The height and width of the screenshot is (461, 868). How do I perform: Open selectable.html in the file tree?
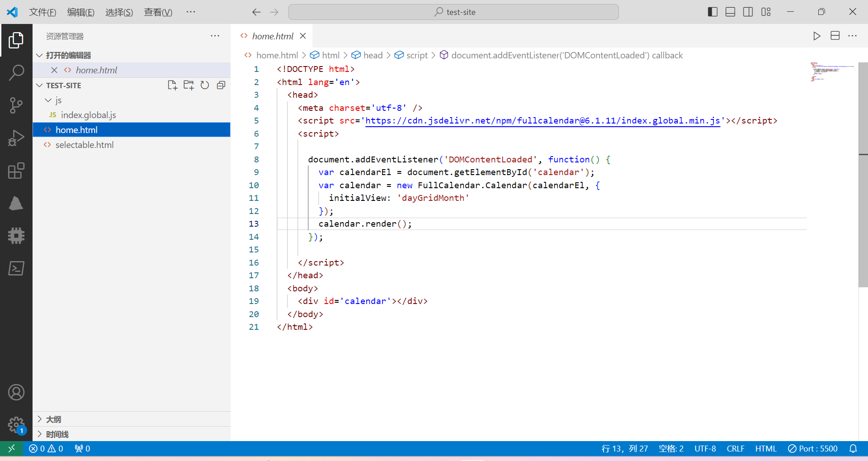132,145
